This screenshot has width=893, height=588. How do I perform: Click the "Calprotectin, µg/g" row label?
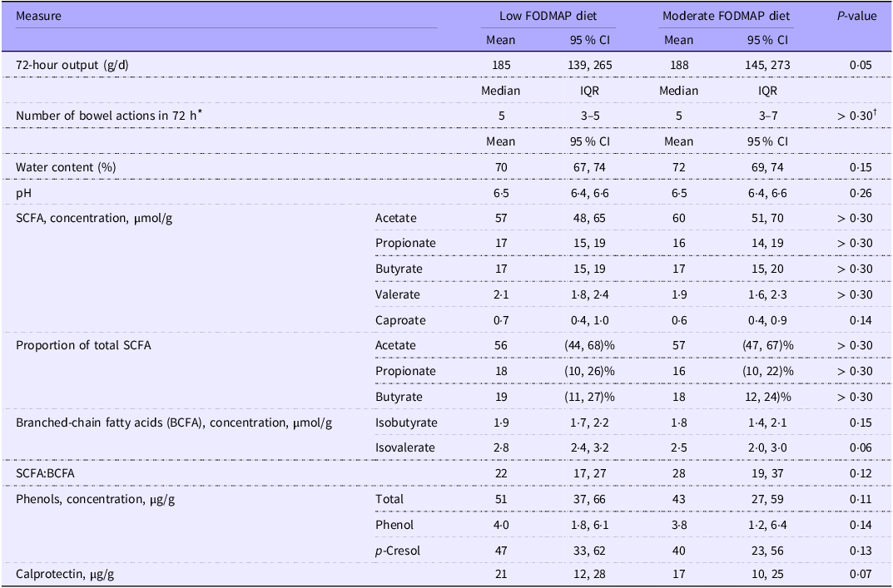68,576
